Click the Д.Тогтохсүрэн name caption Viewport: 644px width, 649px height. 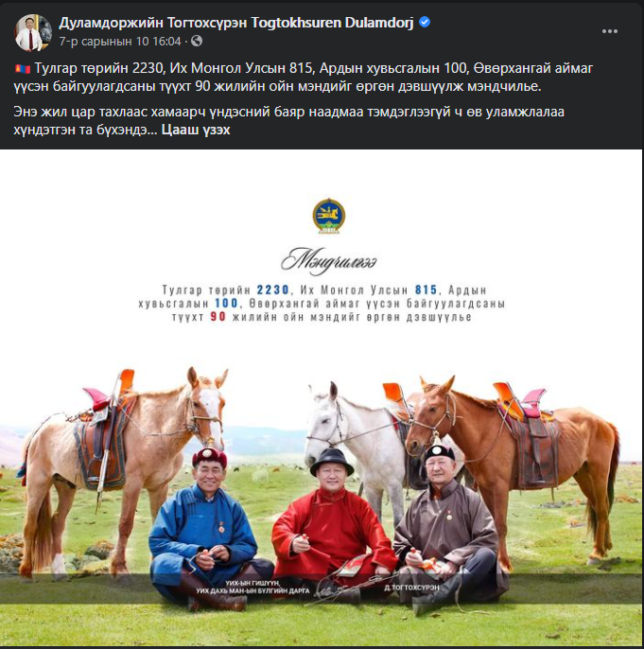click(x=411, y=588)
